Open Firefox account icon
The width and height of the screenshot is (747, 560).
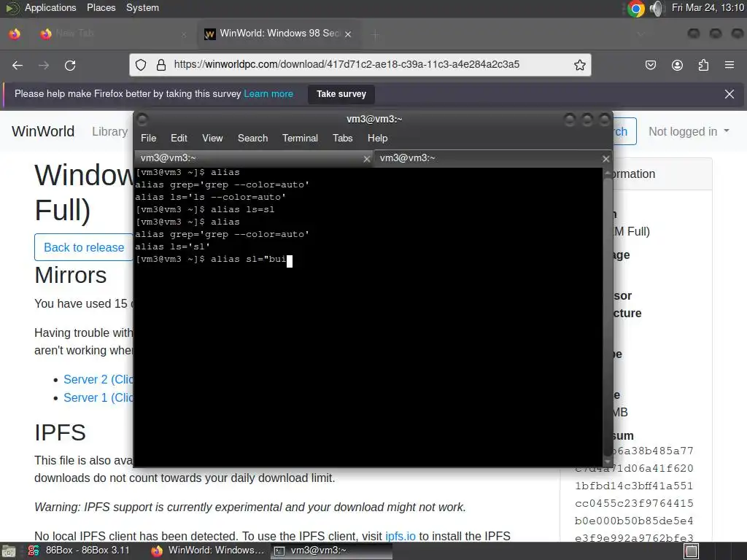(677, 65)
